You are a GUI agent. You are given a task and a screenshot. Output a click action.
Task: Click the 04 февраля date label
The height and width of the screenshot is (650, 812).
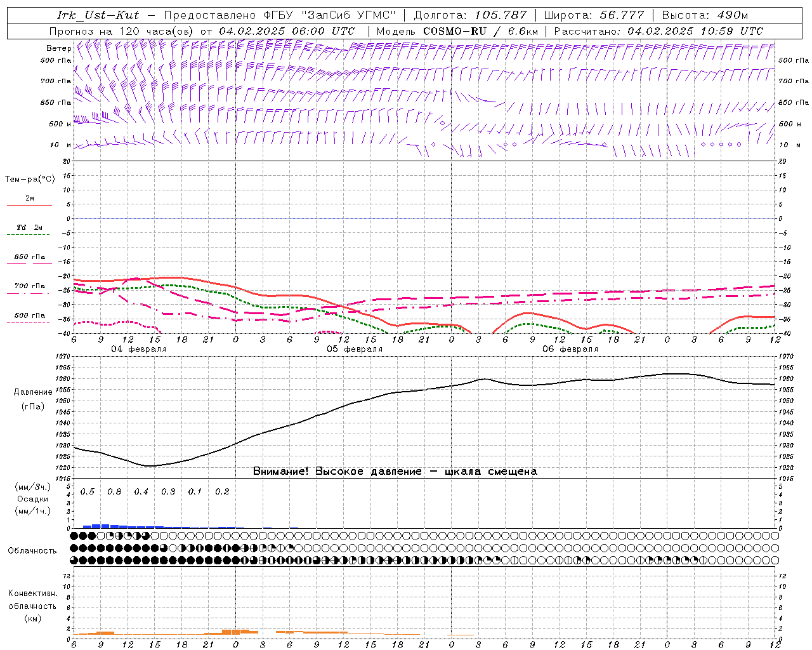(138, 349)
